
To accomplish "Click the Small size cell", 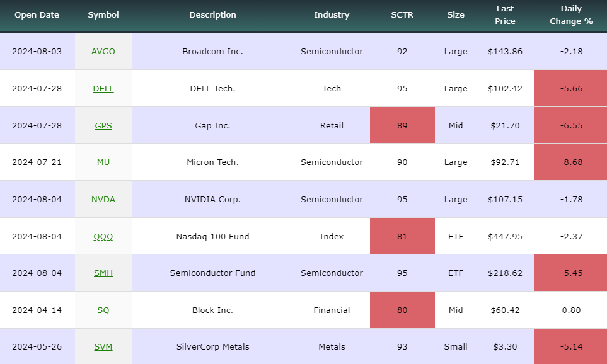I will (x=456, y=347).
